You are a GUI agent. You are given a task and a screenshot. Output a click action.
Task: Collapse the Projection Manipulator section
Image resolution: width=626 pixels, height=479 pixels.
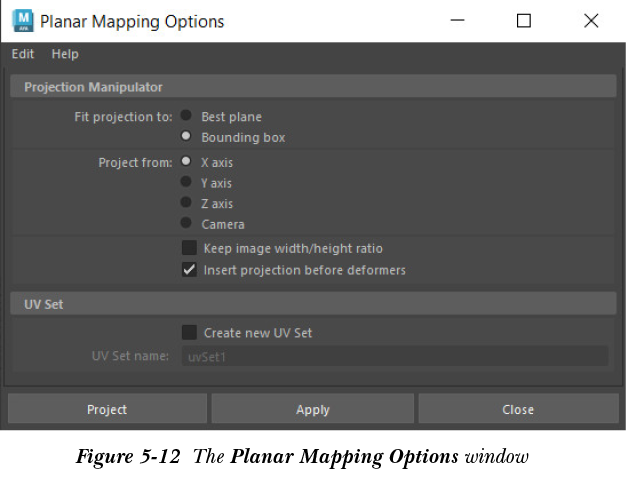(x=93, y=87)
